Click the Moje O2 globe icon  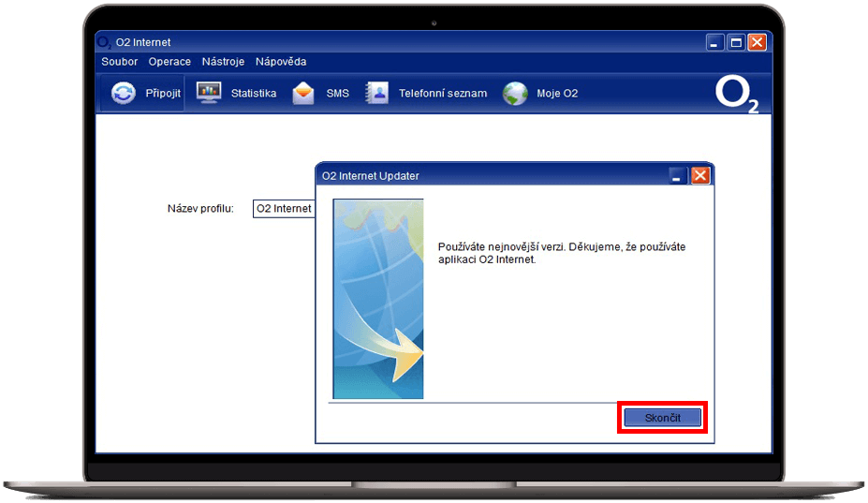coord(515,94)
